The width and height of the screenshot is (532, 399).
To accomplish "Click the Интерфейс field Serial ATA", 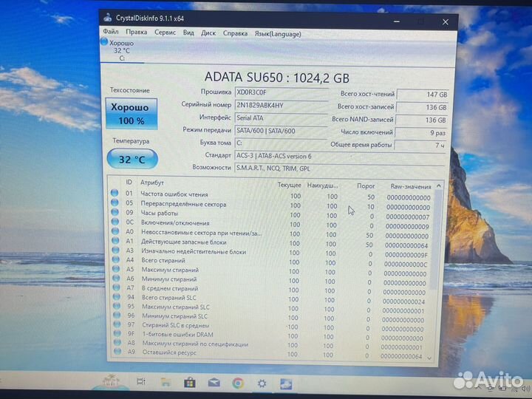I will 281,118.
